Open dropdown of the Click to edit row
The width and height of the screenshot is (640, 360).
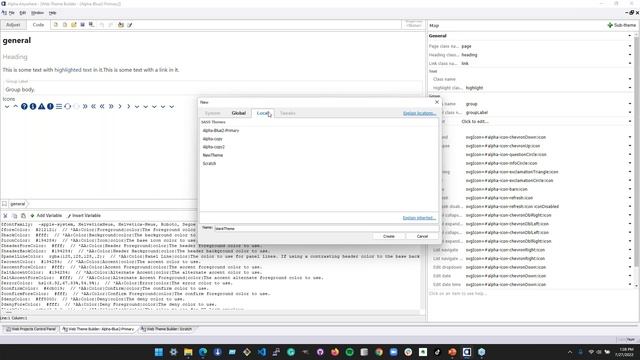pos(630,122)
